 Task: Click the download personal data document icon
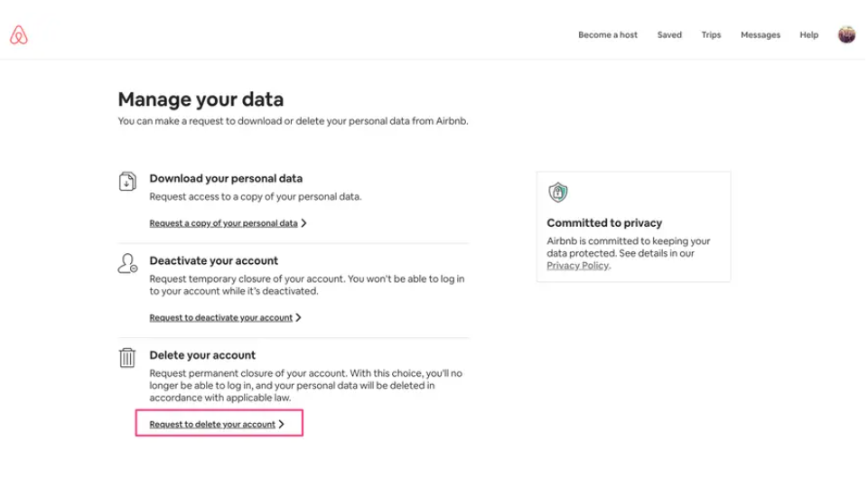coord(127,181)
